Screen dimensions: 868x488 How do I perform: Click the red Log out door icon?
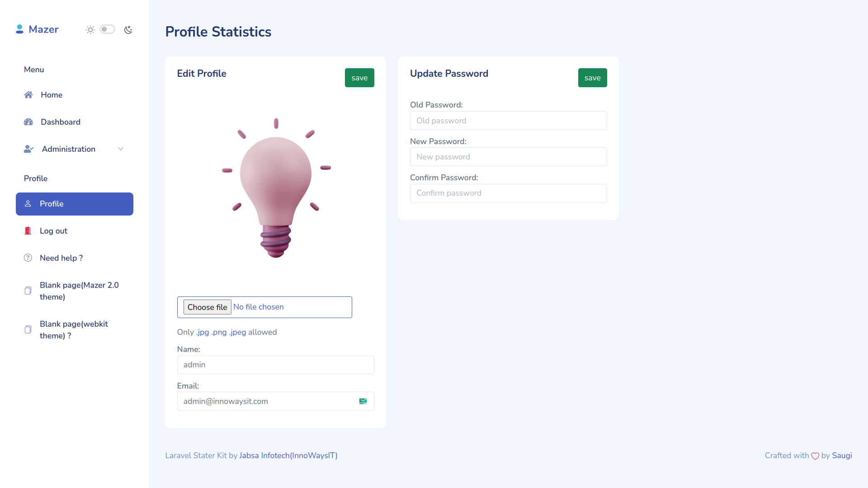pyautogui.click(x=28, y=231)
